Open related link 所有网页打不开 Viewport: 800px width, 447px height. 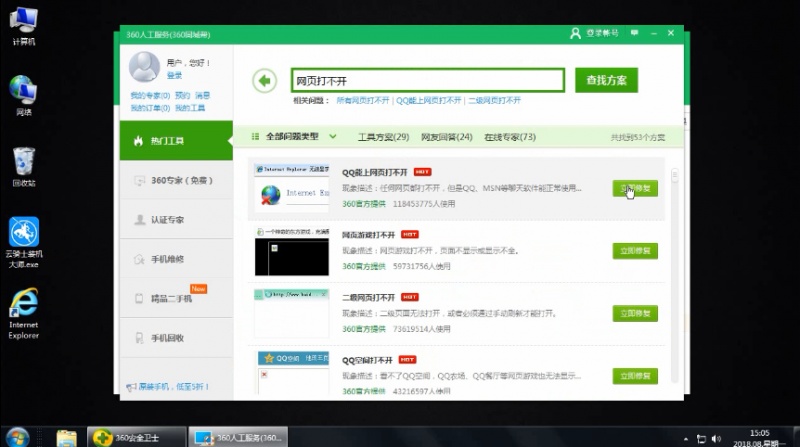pos(363,101)
